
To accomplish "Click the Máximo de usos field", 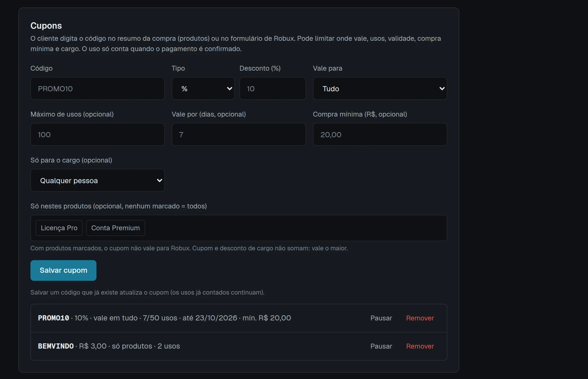I will tap(97, 134).
